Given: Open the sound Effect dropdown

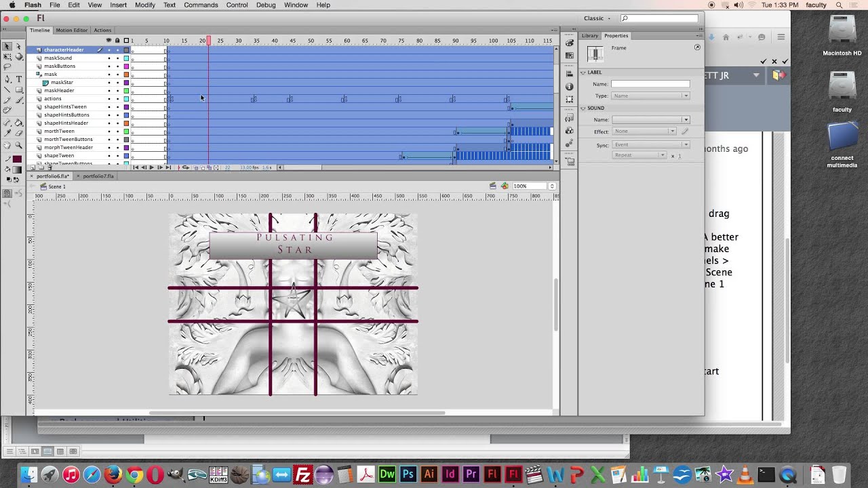Looking at the screenshot, I should [x=644, y=131].
